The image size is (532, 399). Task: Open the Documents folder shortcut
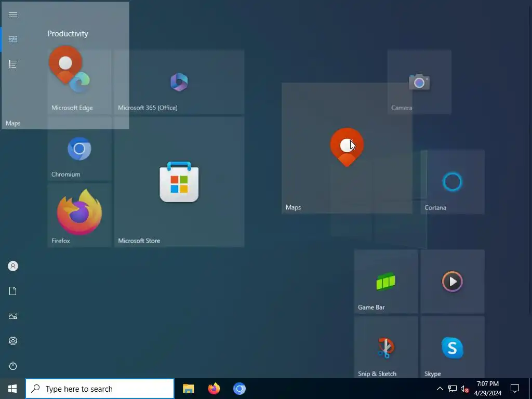coord(13,291)
